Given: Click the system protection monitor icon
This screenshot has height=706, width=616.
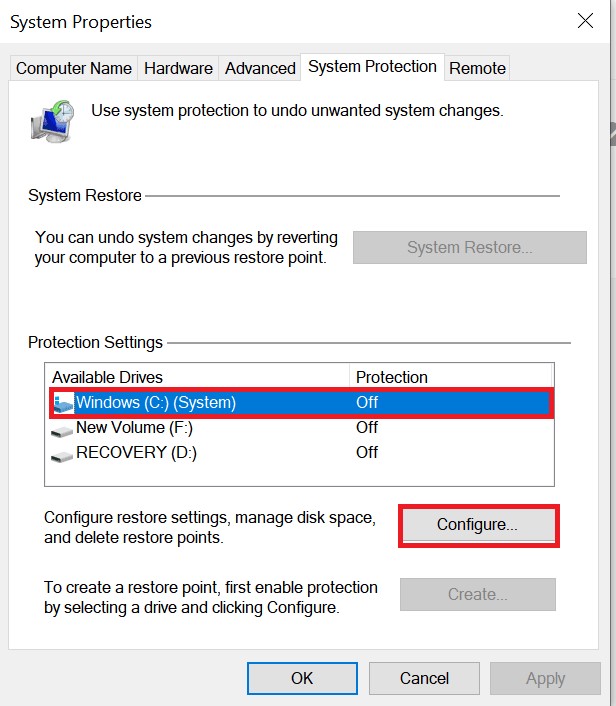Looking at the screenshot, I should 51,121.
